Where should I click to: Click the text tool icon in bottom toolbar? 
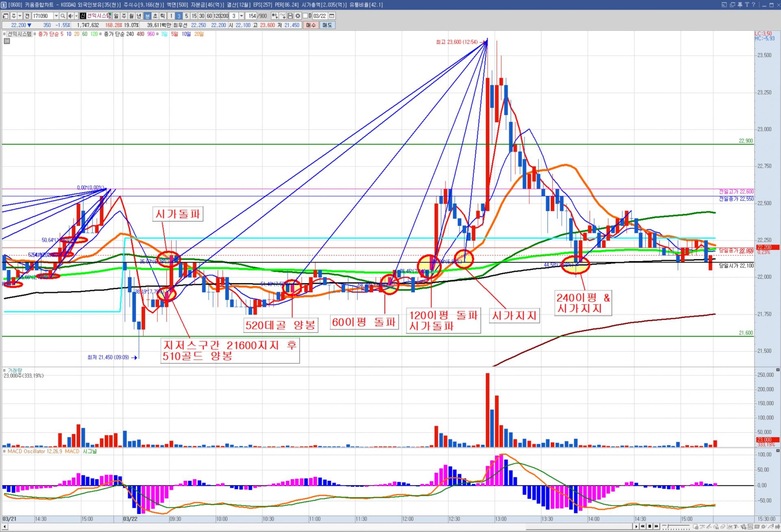736,526
